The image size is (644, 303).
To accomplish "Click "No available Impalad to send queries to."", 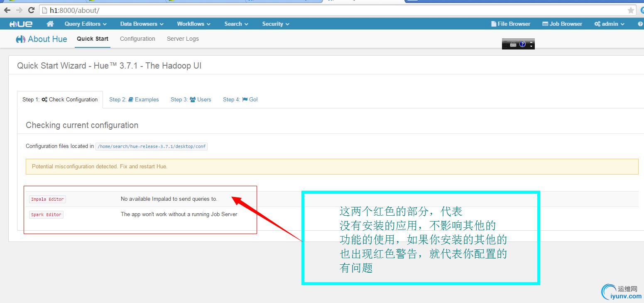I will [x=169, y=199].
